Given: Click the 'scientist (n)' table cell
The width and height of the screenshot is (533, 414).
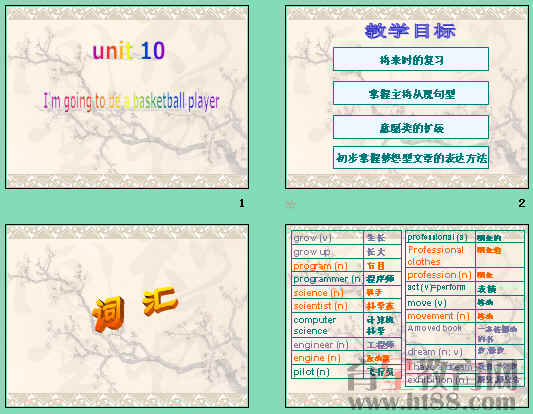Looking at the screenshot, I should [328, 306].
